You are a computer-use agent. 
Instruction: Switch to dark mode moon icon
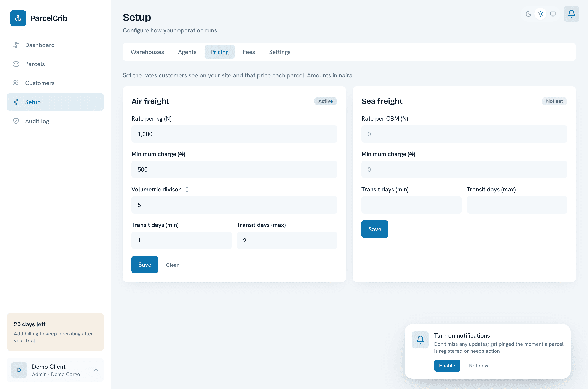coord(529,14)
